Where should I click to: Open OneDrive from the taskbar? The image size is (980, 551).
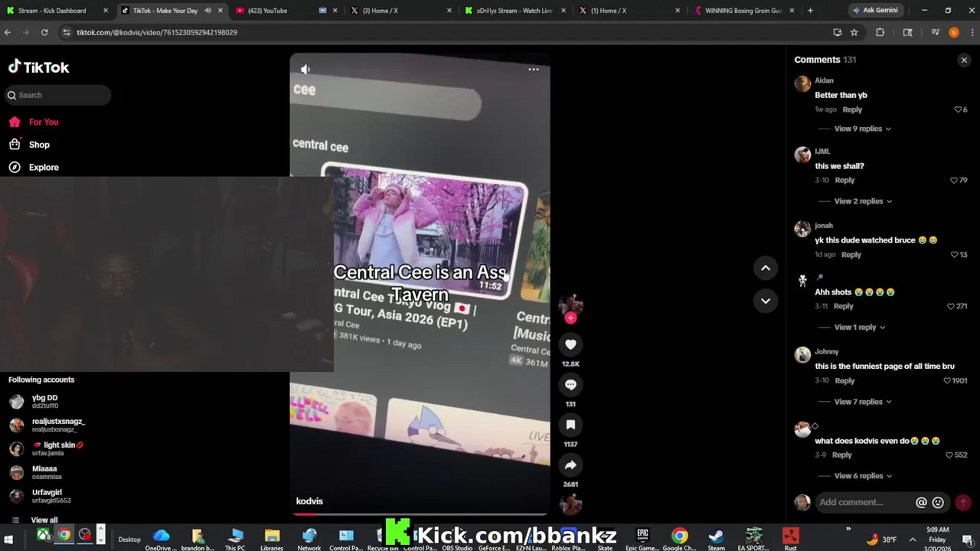[162, 538]
